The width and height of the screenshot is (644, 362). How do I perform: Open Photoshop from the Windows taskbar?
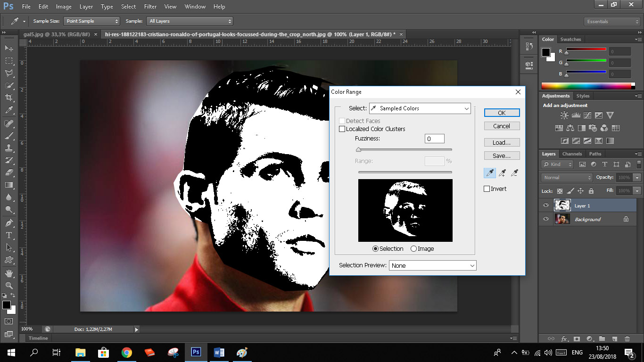click(x=196, y=352)
